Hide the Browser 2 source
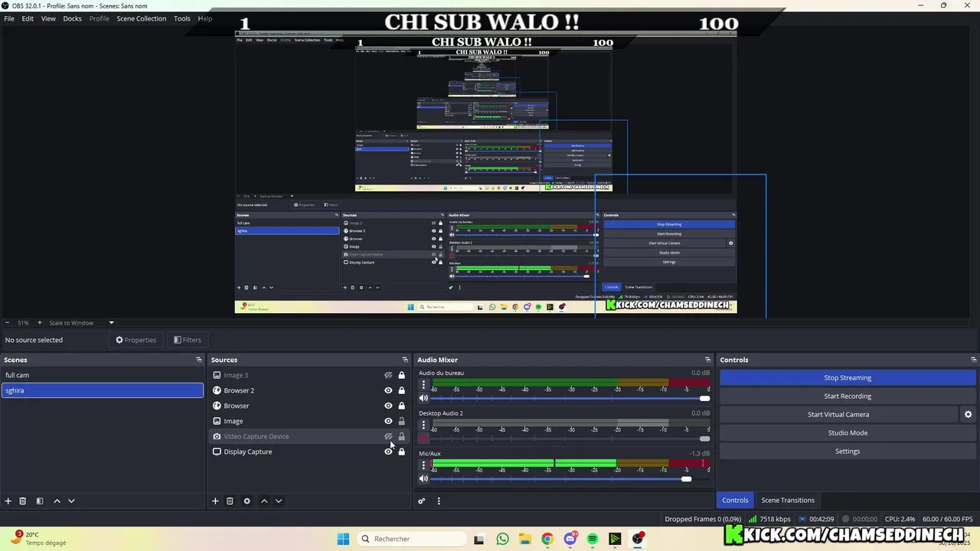 click(388, 390)
